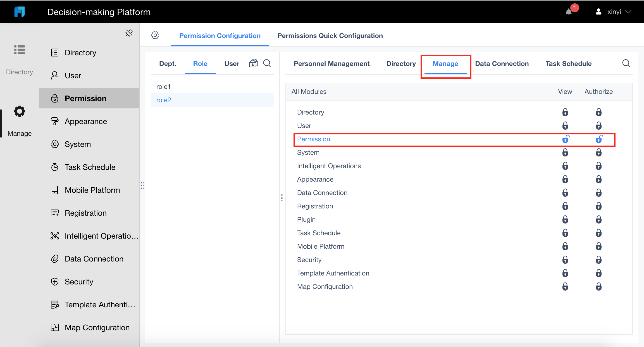Toggle Authorize lock for Map Configuration
Screen dimensions: 644x347
599,287
